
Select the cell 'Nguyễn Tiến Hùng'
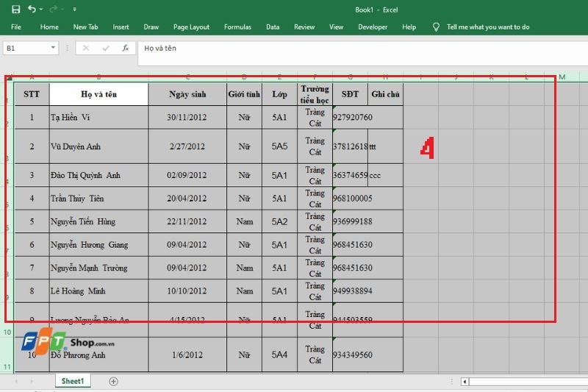(98, 221)
